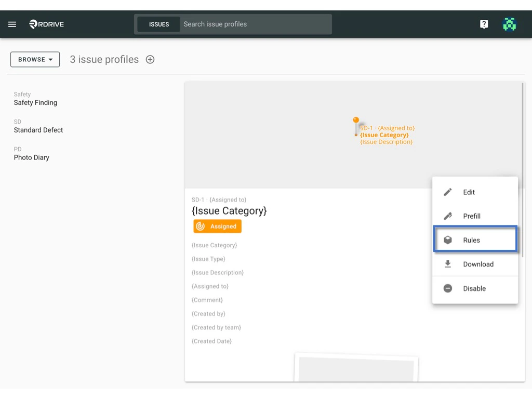Open the help question mark icon
The width and height of the screenshot is (532, 399).
(x=484, y=24)
